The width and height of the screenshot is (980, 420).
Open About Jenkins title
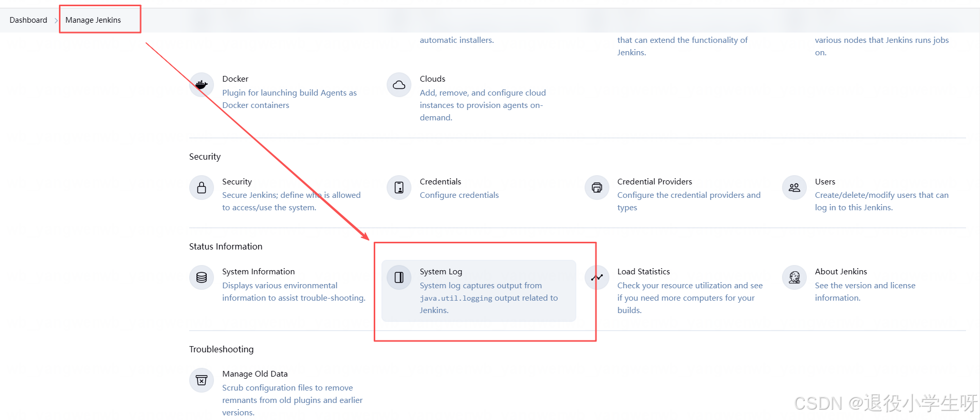[841, 271]
